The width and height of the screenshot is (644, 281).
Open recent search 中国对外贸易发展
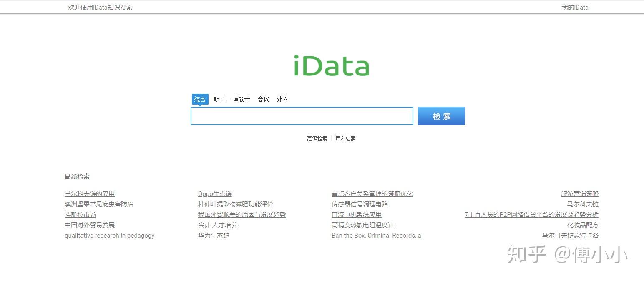coord(90,225)
